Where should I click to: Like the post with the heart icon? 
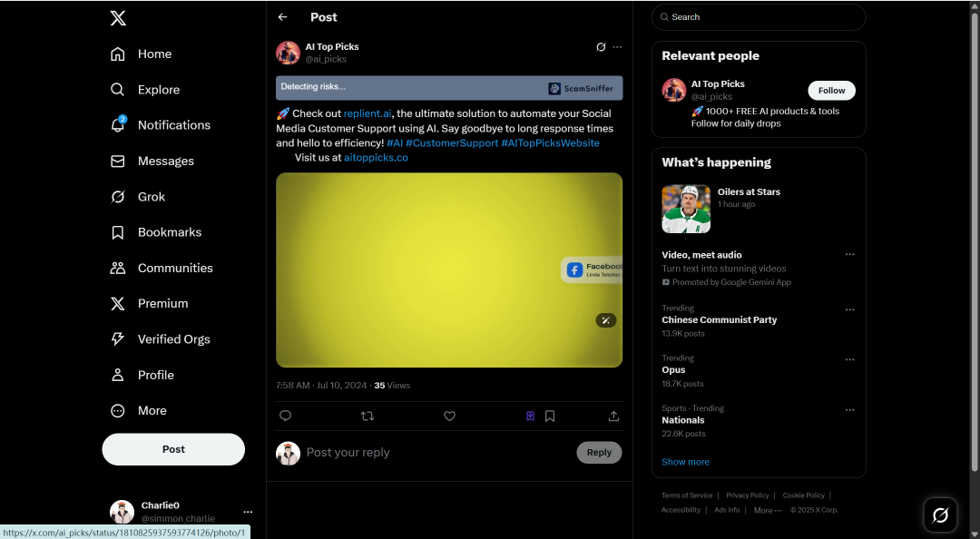(x=449, y=416)
